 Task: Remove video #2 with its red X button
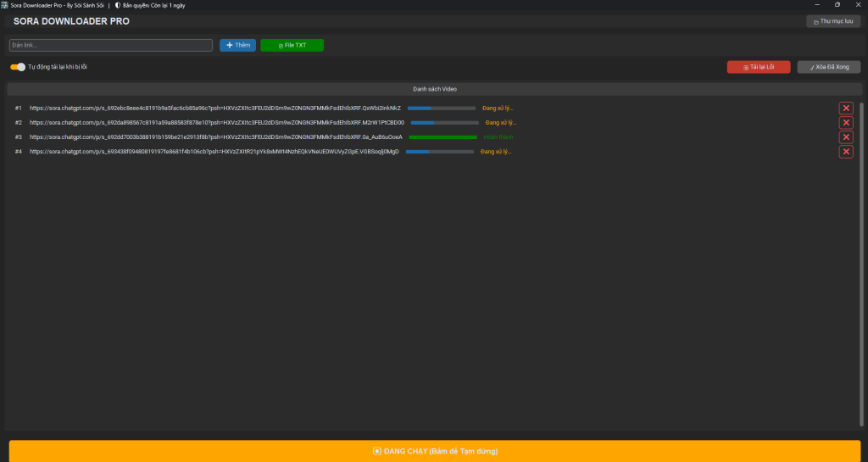coord(846,123)
